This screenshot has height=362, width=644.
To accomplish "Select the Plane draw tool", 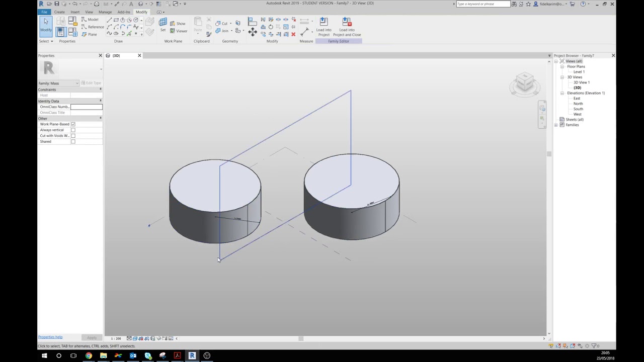I will [x=89, y=34].
